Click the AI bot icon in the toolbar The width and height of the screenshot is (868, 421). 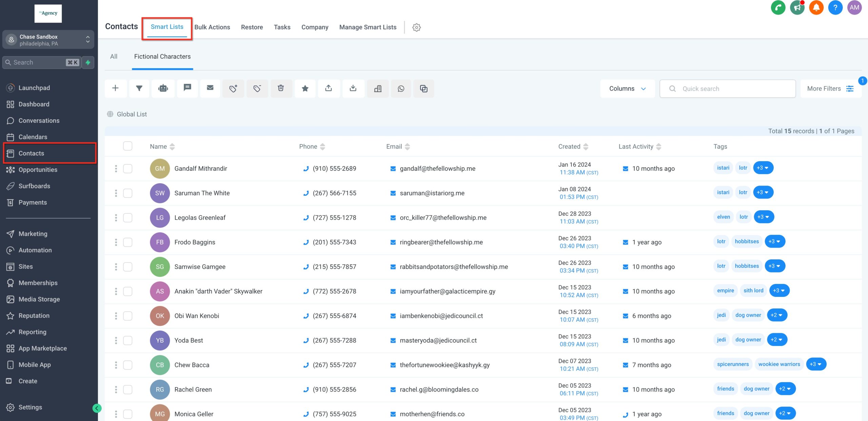tap(163, 88)
